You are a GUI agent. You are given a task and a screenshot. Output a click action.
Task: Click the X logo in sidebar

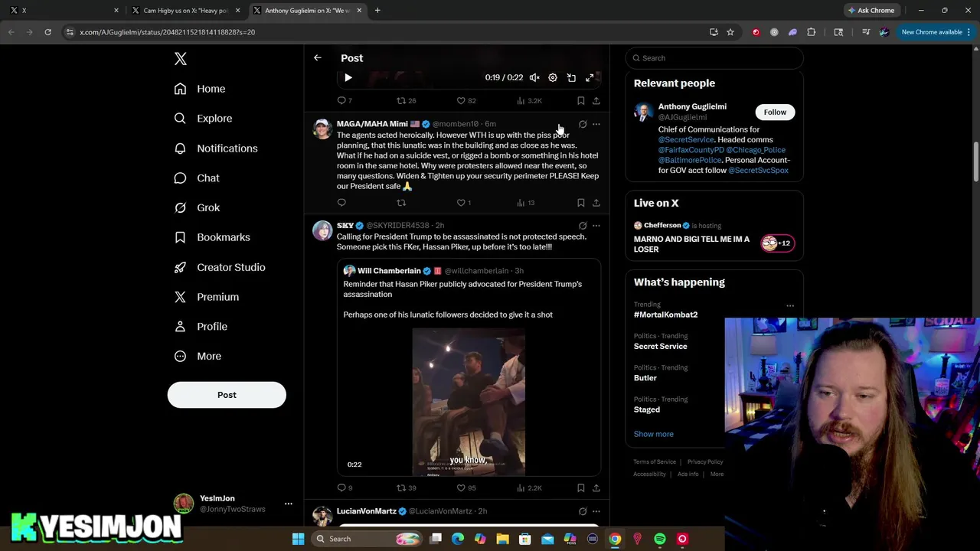[x=181, y=59]
